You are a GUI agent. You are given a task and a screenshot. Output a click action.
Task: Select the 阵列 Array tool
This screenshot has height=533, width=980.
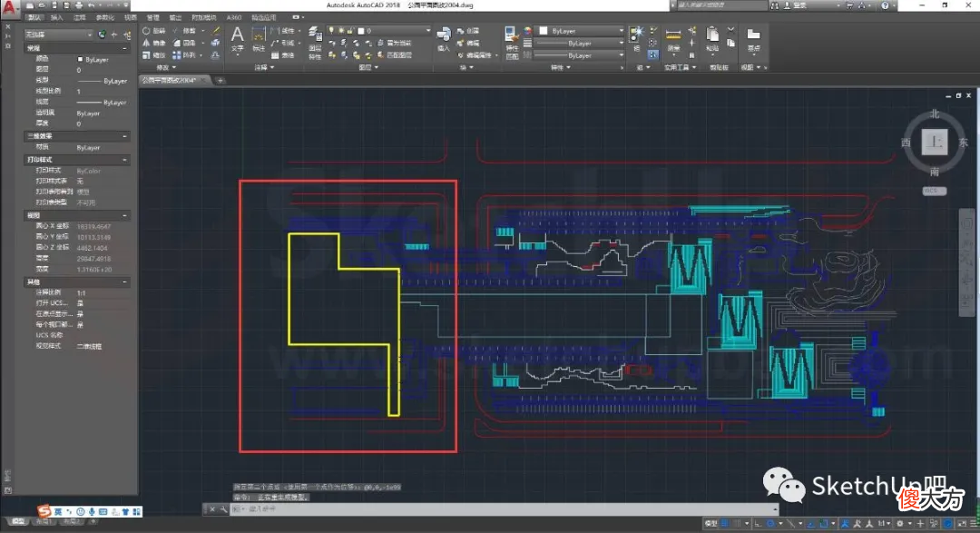point(184,55)
